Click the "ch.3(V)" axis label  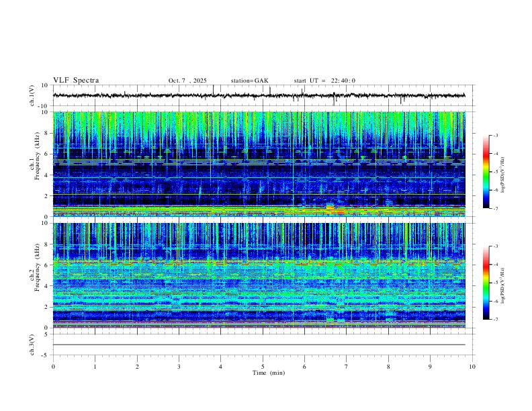(32, 345)
